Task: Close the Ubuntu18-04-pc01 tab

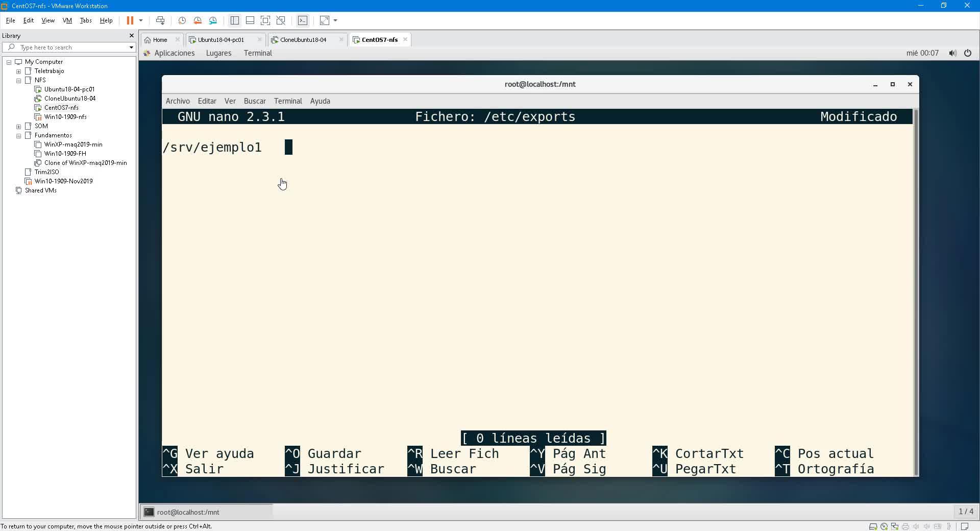Action: 260,39
